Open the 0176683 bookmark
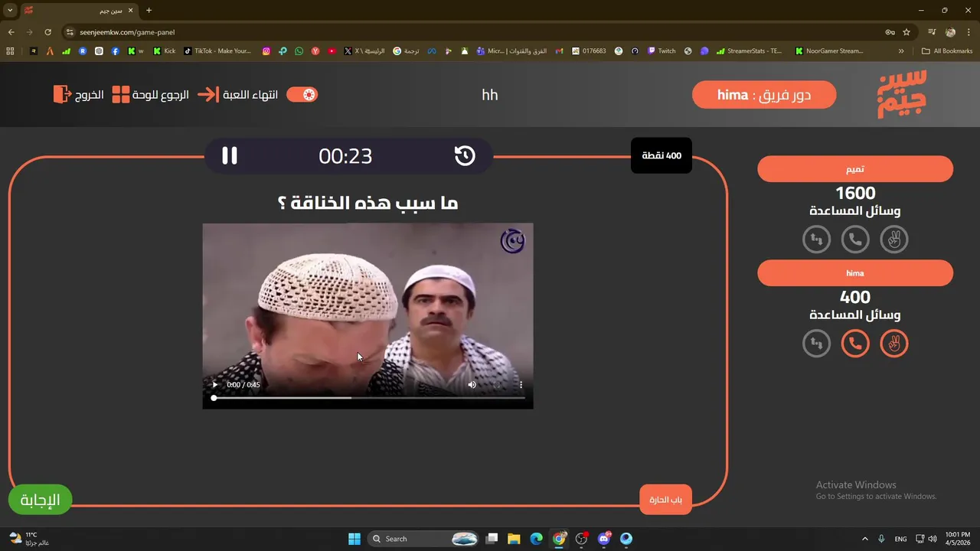 pos(589,51)
